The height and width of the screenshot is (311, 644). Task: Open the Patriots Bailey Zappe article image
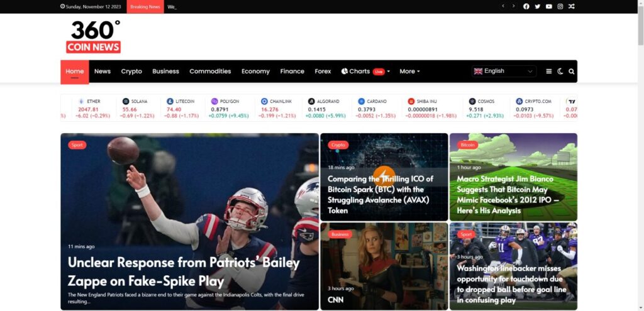tap(189, 222)
